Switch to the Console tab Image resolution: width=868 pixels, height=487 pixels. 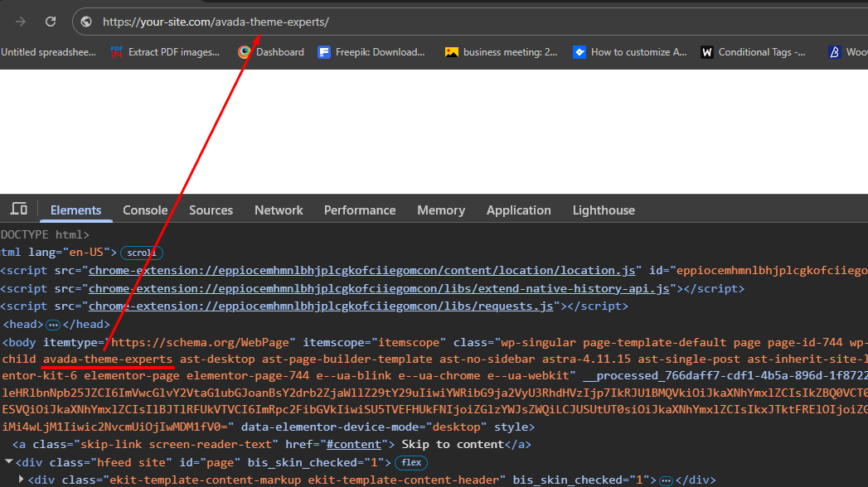tap(145, 210)
